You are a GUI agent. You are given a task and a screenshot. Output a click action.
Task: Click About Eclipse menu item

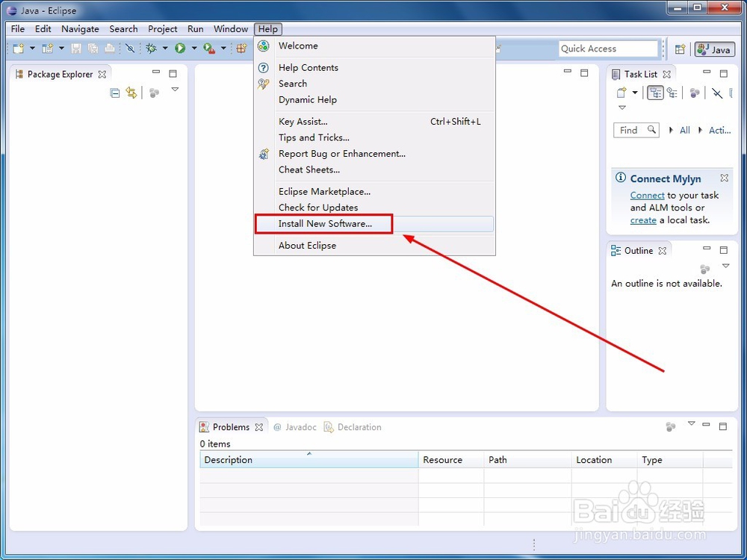pos(374,245)
